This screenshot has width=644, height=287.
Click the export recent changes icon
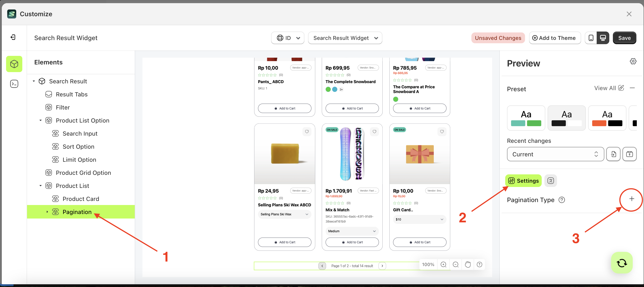(629, 154)
